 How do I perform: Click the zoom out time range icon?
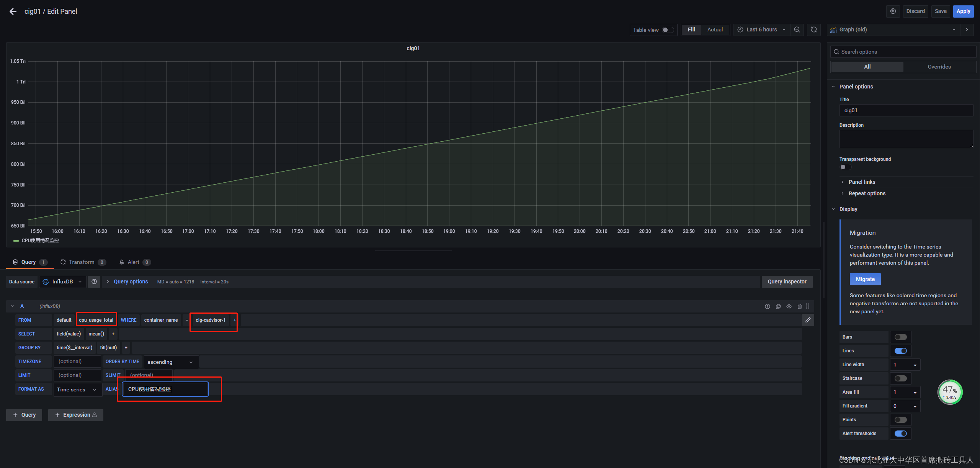tap(797, 30)
